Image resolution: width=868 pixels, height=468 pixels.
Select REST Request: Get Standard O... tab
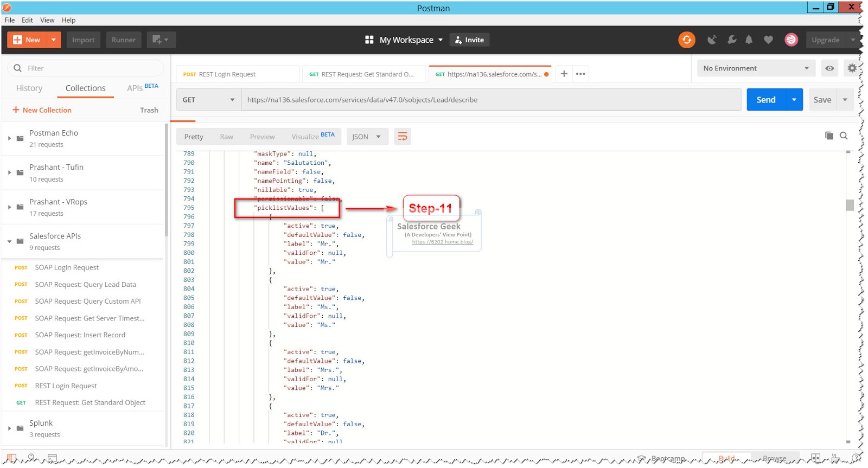pyautogui.click(x=363, y=74)
